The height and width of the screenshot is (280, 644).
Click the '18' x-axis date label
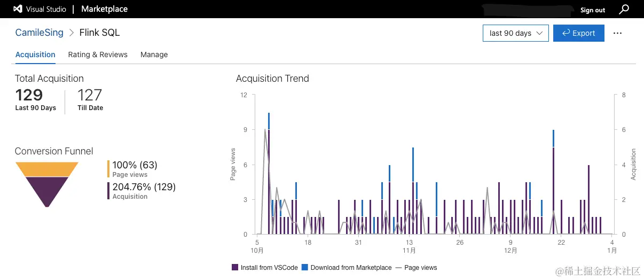click(x=308, y=243)
